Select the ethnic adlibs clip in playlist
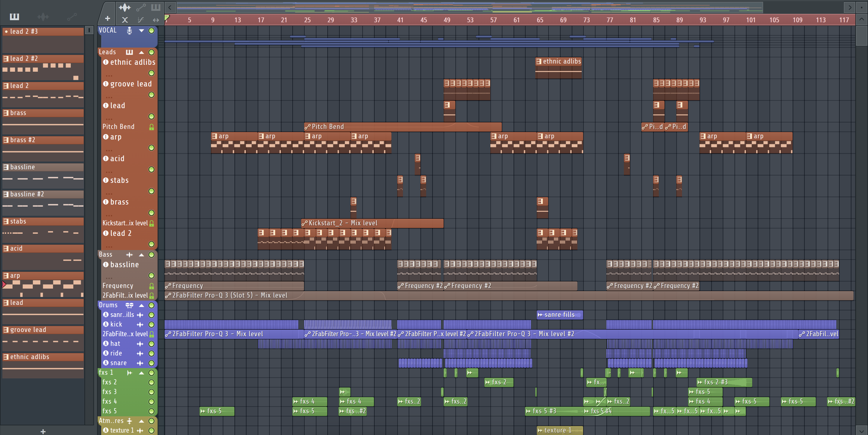The height and width of the screenshot is (435, 868). pos(559,68)
